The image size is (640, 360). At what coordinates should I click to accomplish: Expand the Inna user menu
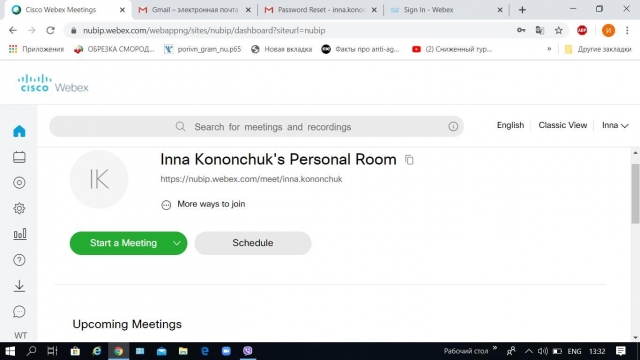point(615,125)
